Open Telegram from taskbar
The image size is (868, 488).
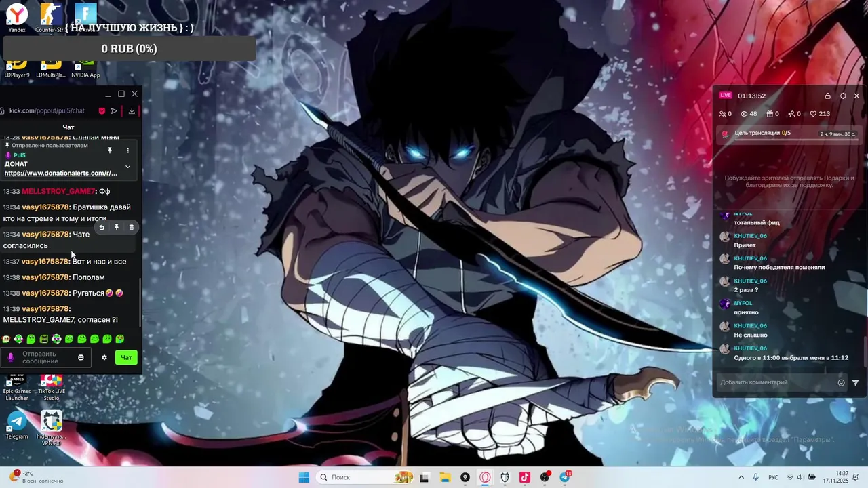tap(565, 477)
